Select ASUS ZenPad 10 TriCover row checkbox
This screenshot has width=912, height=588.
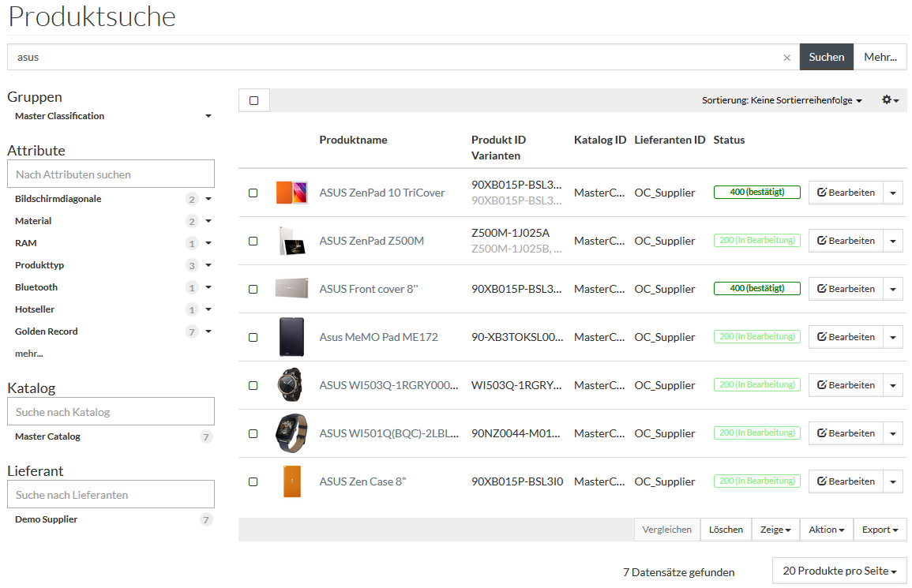[x=253, y=193]
